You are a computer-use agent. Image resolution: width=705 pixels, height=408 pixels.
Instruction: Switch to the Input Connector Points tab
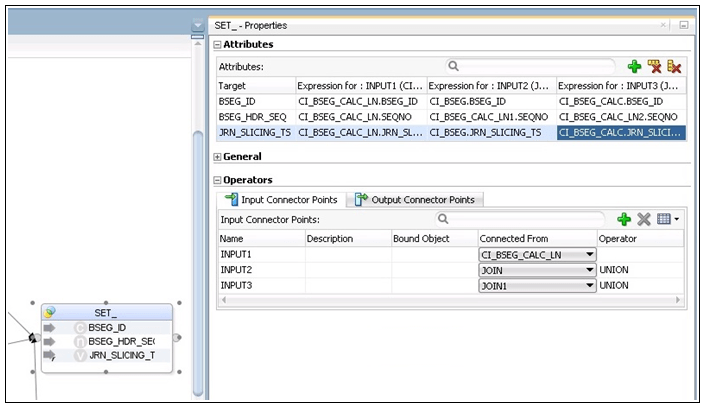pos(281,200)
